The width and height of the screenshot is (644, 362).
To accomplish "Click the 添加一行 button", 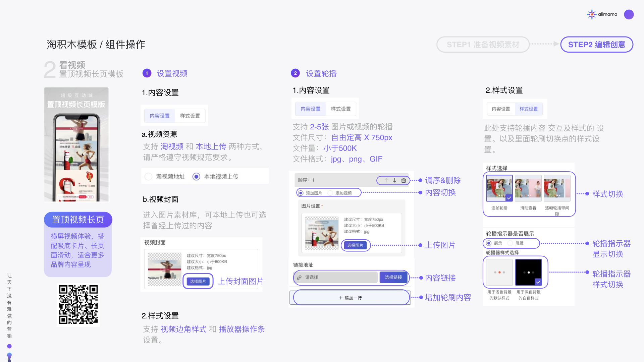I will click(x=350, y=298).
